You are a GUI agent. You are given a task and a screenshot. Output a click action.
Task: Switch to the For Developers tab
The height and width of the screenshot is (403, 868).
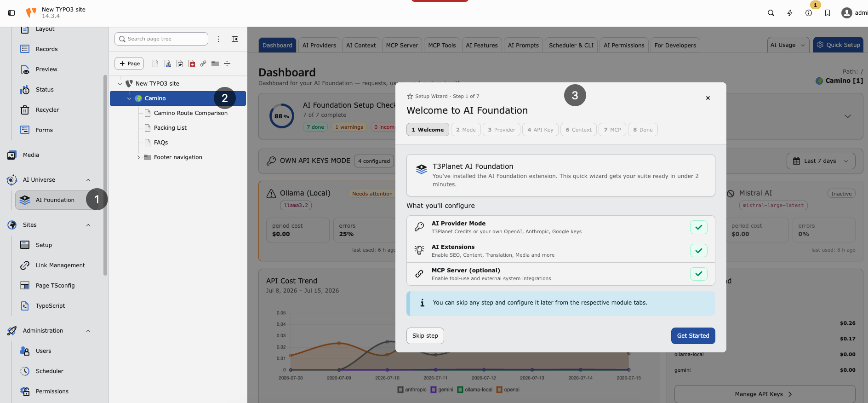point(675,45)
